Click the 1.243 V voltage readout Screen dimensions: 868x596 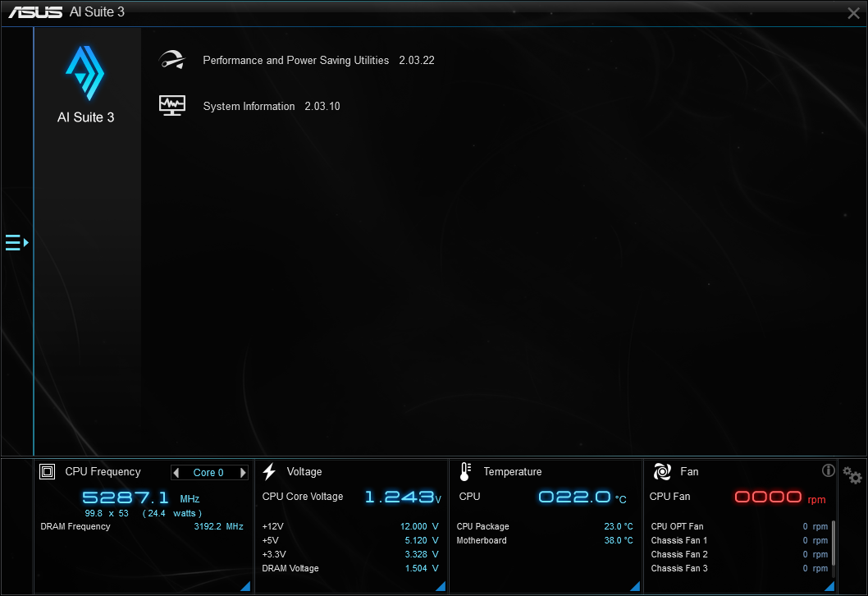click(x=403, y=497)
